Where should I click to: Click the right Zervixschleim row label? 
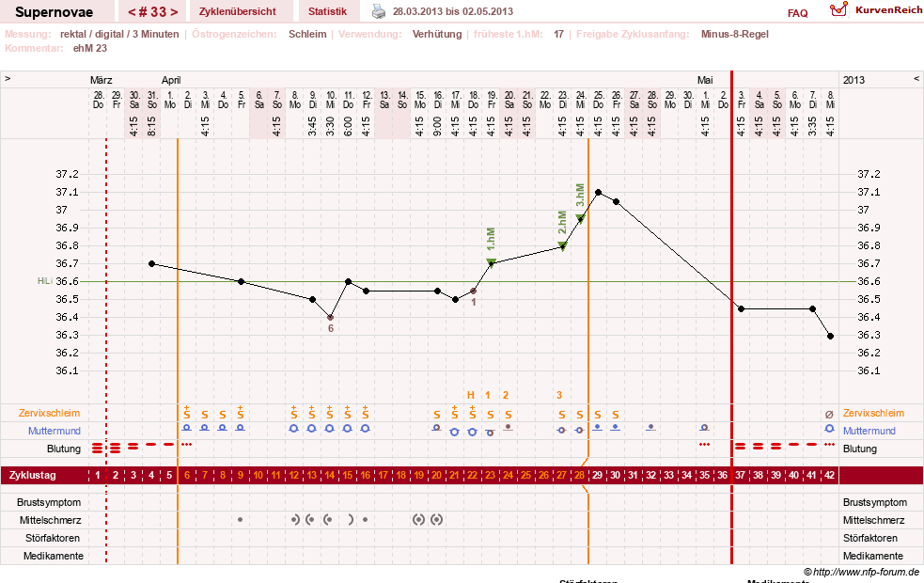point(873,413)
